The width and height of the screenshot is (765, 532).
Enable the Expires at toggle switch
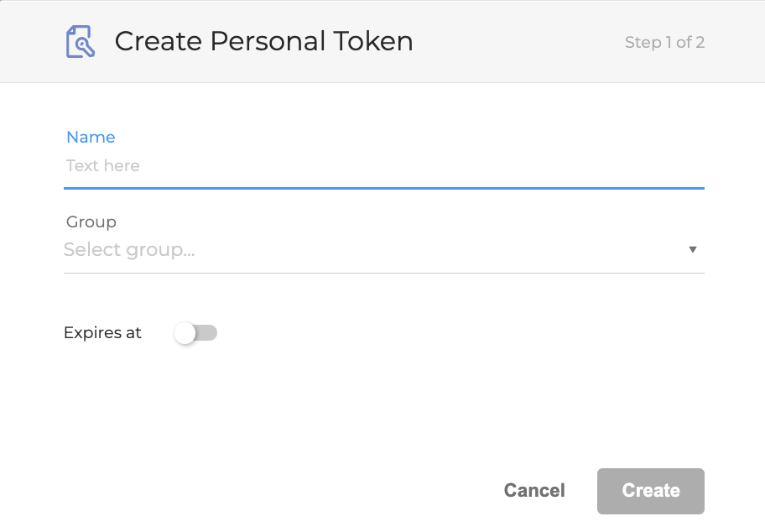tap(195, 333)
